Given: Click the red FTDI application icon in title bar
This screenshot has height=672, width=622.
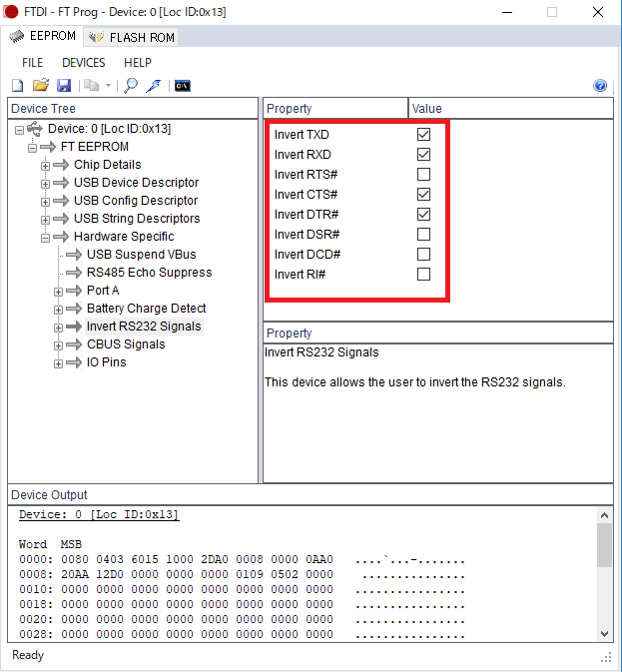Looking at the screenshot, I should coord(11,12).
